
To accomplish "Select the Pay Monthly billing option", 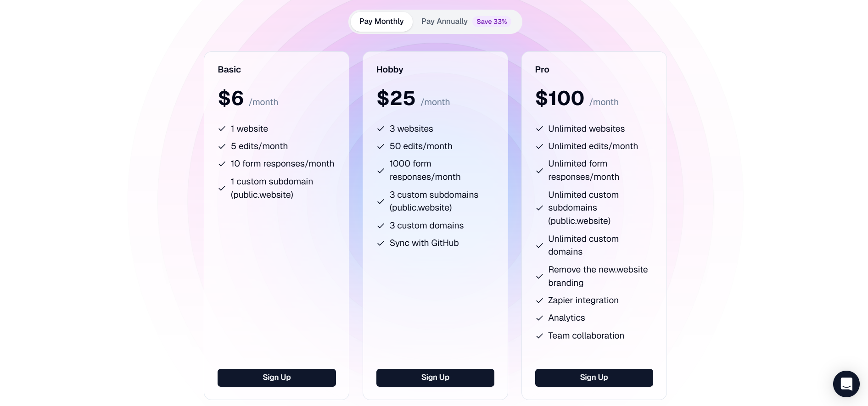I will pos(381,21).
